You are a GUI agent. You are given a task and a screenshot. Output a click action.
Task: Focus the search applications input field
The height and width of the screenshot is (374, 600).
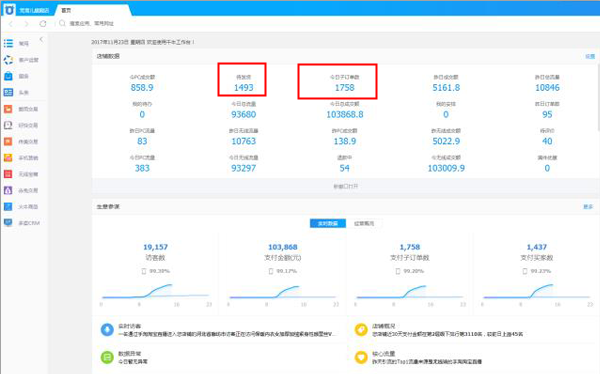point(92,23)
